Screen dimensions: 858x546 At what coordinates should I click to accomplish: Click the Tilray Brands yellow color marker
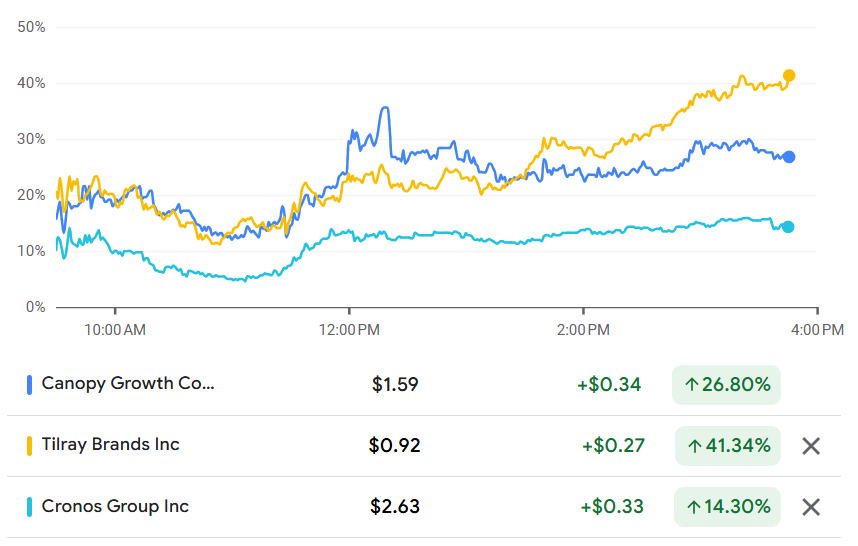click(30, 445)
